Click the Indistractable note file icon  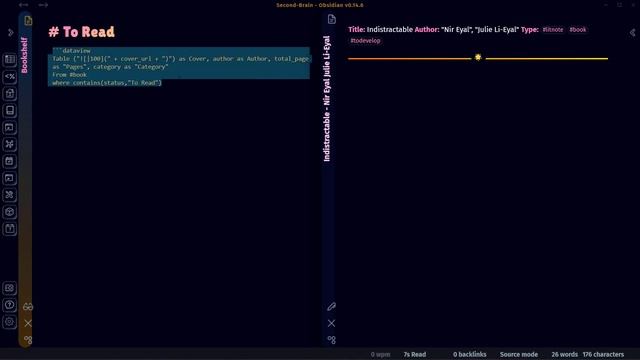click(331, 19)
